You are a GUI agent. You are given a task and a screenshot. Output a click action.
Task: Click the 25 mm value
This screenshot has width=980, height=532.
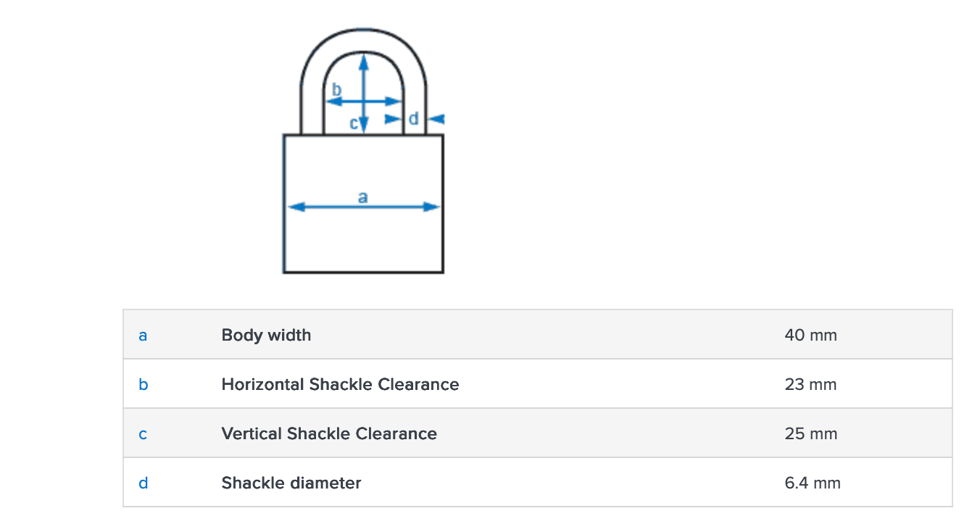810,433
